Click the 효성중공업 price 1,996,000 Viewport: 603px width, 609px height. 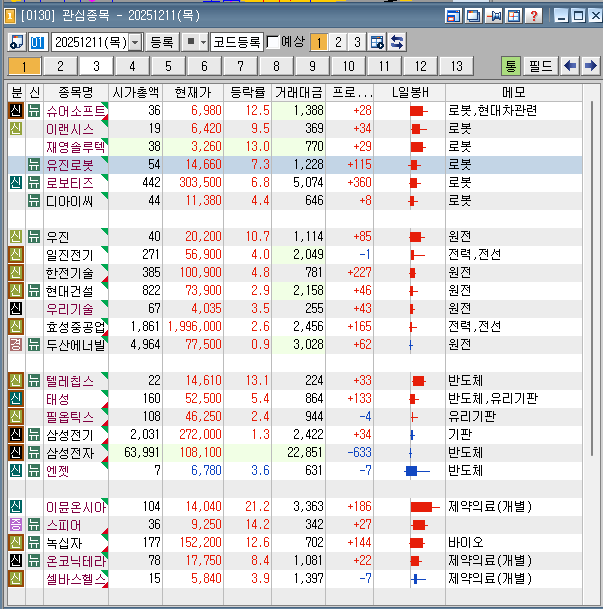pos(194,327)
